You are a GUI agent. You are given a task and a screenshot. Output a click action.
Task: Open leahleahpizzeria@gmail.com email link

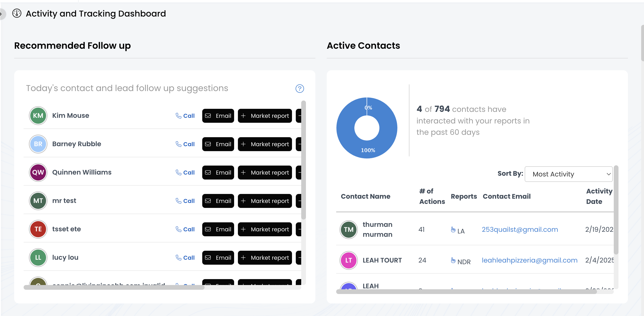point(529,260)
